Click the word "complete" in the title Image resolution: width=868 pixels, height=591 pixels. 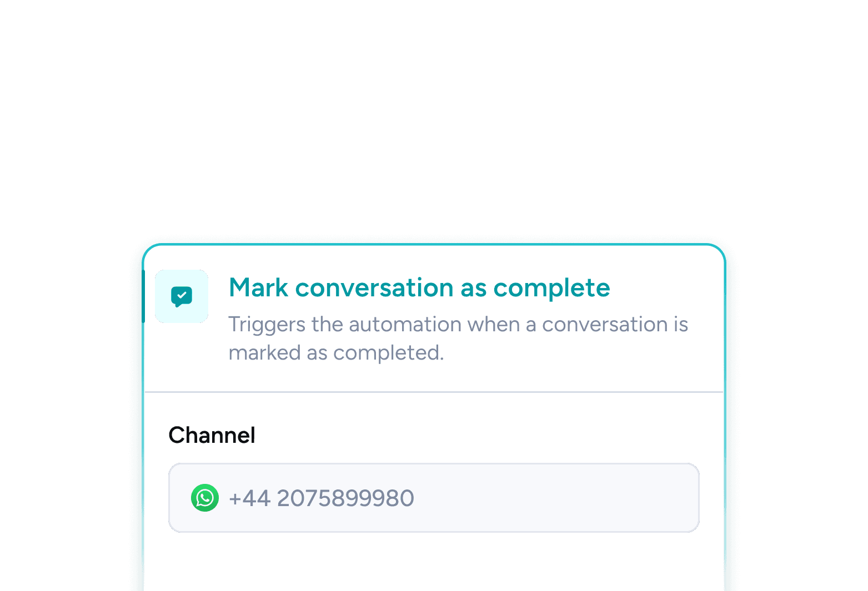click(x=551, y=288)
